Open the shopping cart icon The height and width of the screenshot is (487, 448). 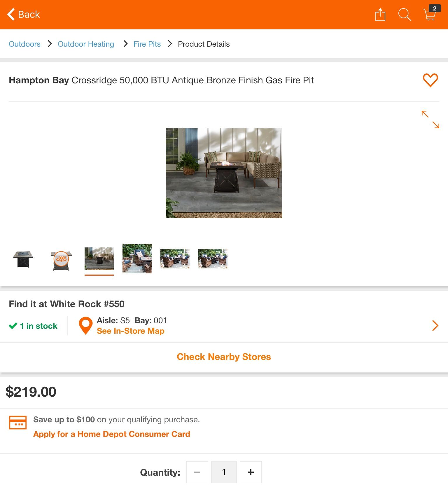[x=431, y=13]
